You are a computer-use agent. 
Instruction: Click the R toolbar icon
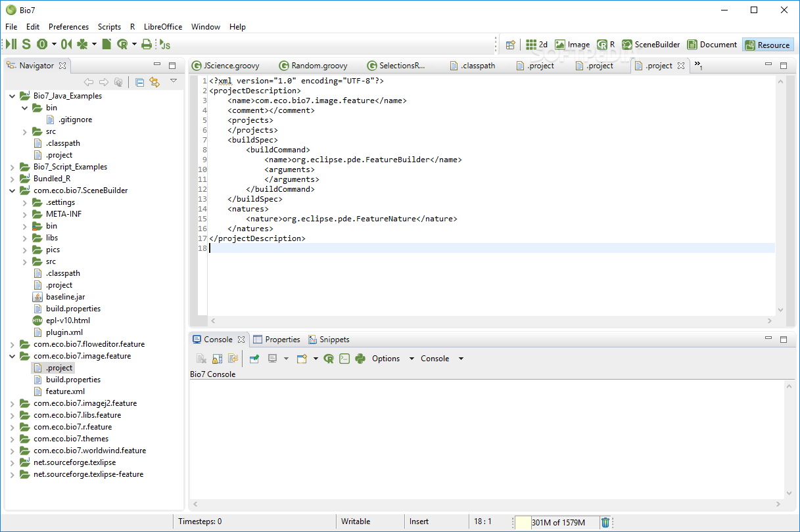pyautogui.click(x=122, y=44)
